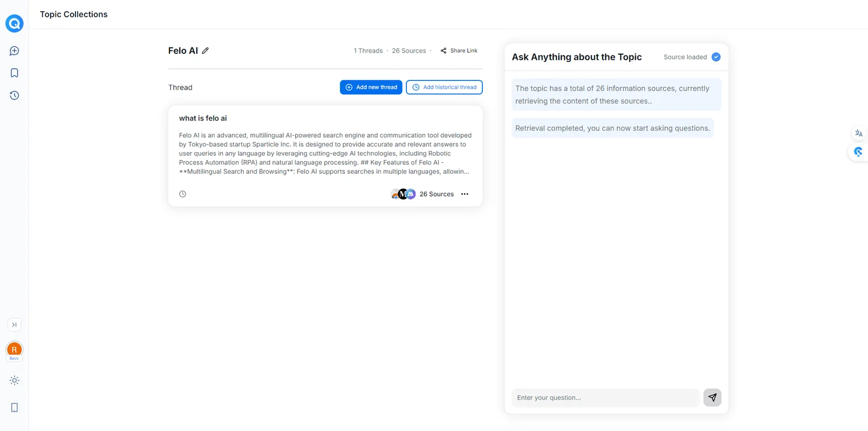Click the Source loaded checkmark indicator

pos(716,57)
